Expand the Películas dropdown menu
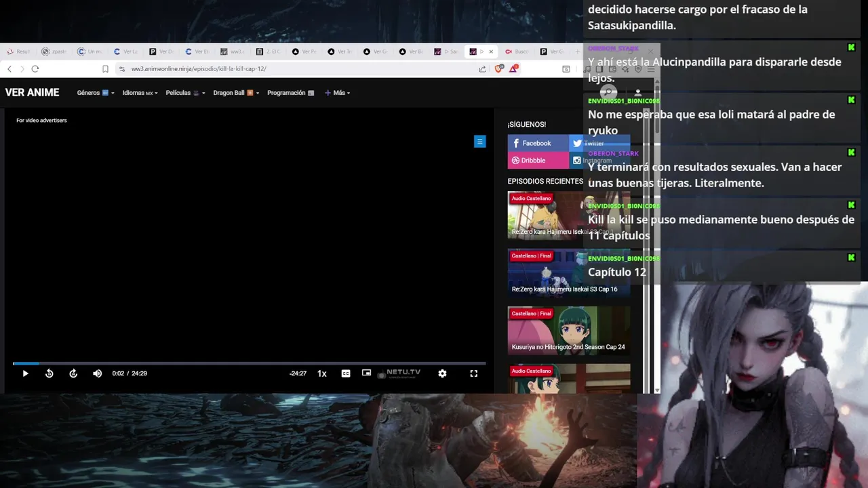This screenshot has height=488, width=868. coord(185,93)
